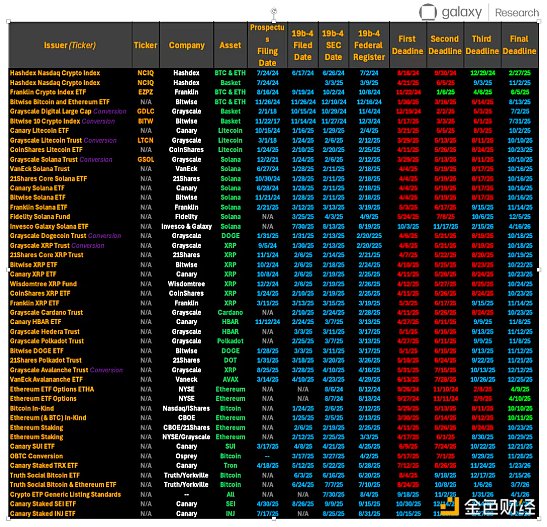Select 'Grayscale Cardano Trust' issuer cell
Image resolution: width=547 pixels, height=527 pixels.
[x=46, y=313]
